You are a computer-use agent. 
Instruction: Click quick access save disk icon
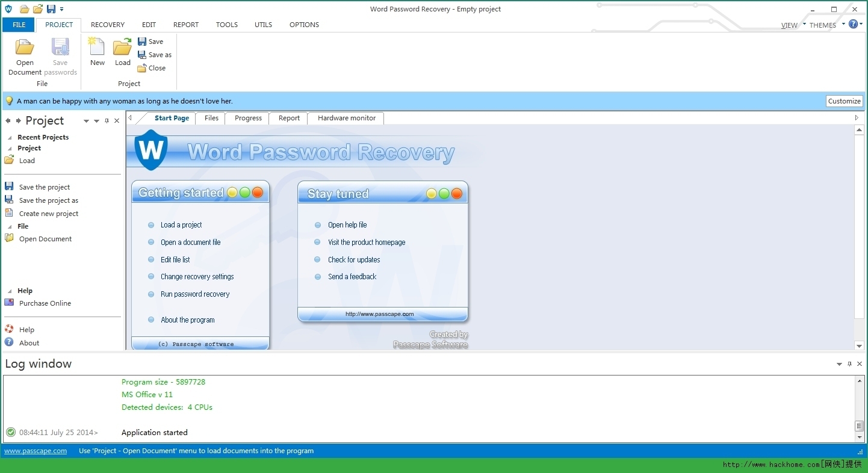(51, 9)
